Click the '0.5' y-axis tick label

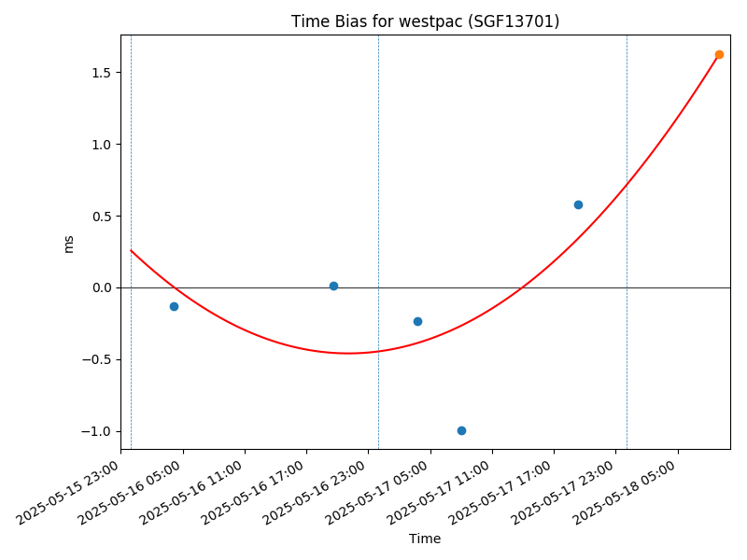(102, 217)
